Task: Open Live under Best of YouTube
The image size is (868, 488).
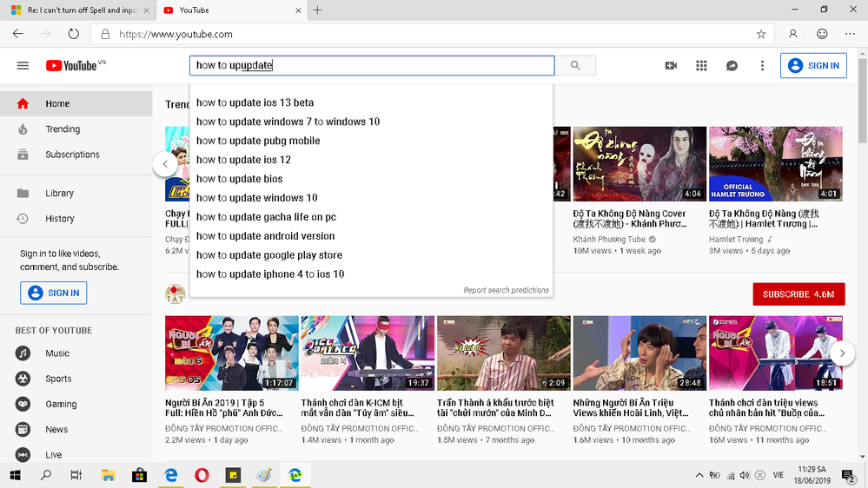Action: (x=76, y=455)
